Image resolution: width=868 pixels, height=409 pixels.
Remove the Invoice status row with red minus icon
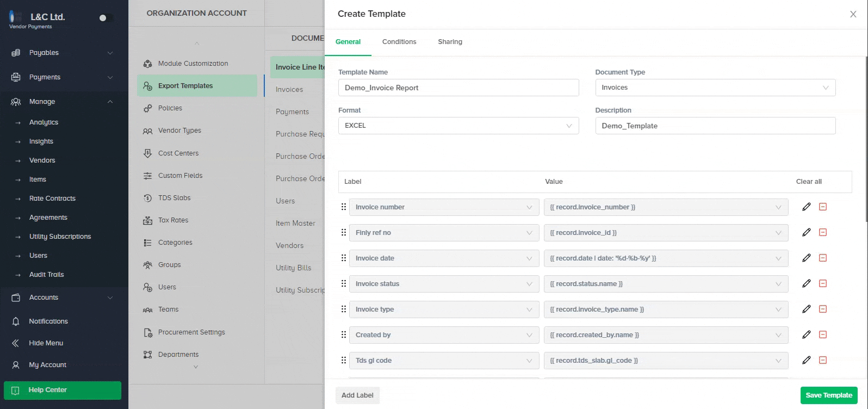coord(823,283)
